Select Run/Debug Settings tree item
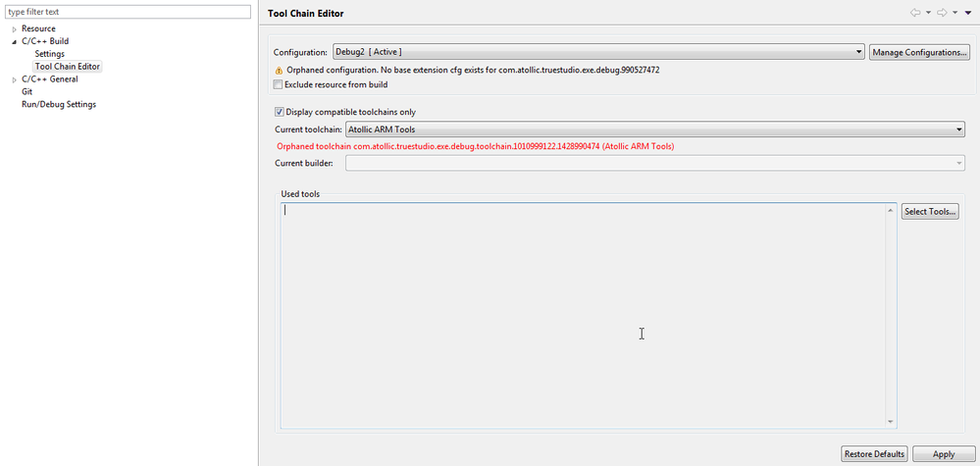Image resolution: width=980 pixels, height=466 pixels. (59, 104)
